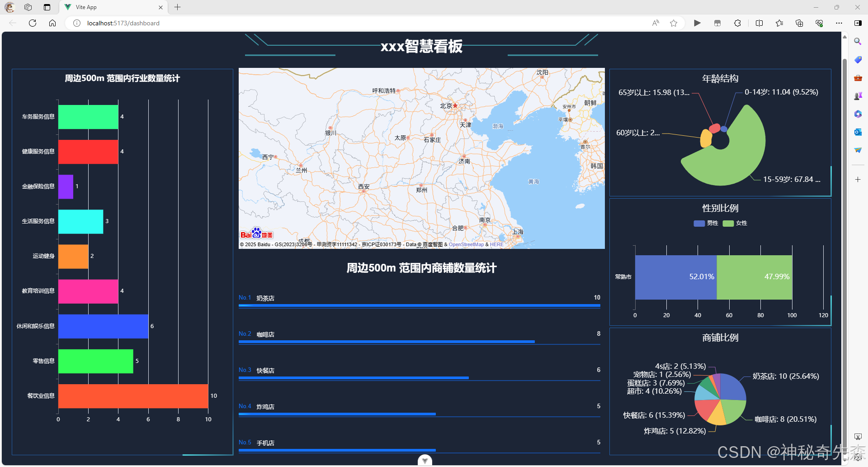
Task: Click the 餐饮业信息 orange bar
Action: coord(133,396)
